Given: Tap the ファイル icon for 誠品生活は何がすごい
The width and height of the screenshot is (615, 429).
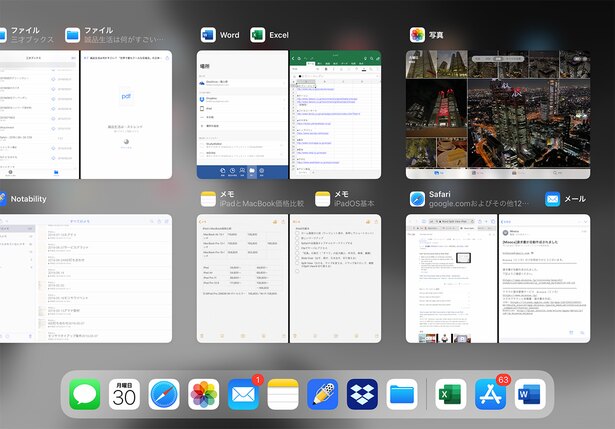Looking at the screenshot, I should pyautogui.click(x=73, y=35).
